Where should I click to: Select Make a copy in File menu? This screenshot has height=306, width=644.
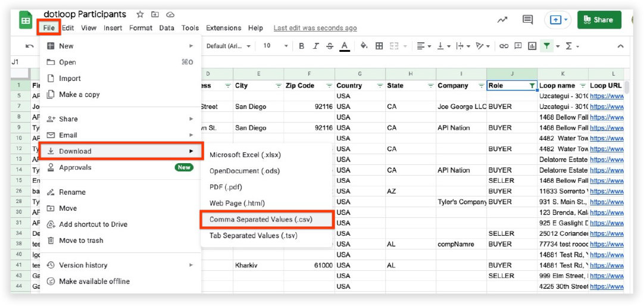pos(121,95)
